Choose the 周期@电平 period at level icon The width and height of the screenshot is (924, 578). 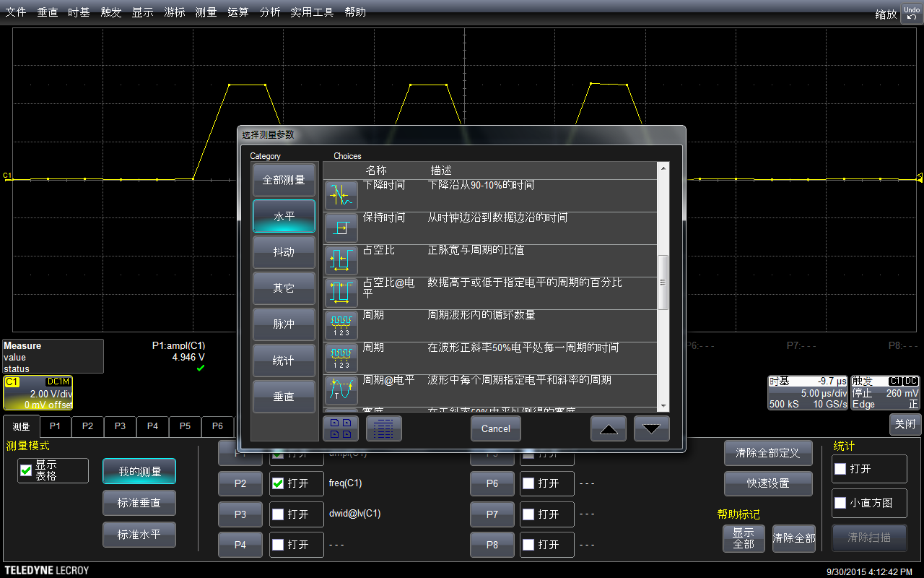pos(341,390)
